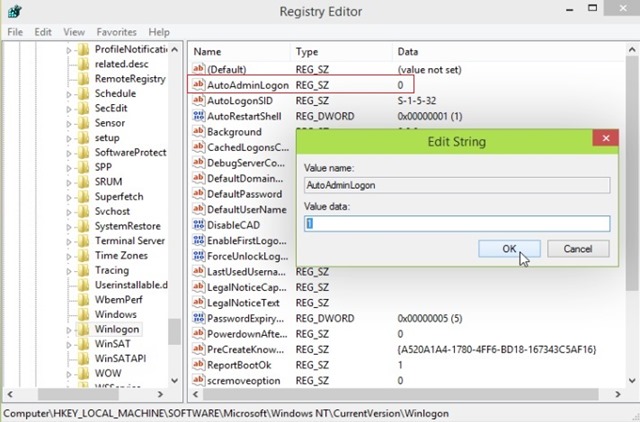Viewport: 640px width, 422px height.
Task: Click the 0x00000005 (5) data cell
Action: (x=429, y=318)
